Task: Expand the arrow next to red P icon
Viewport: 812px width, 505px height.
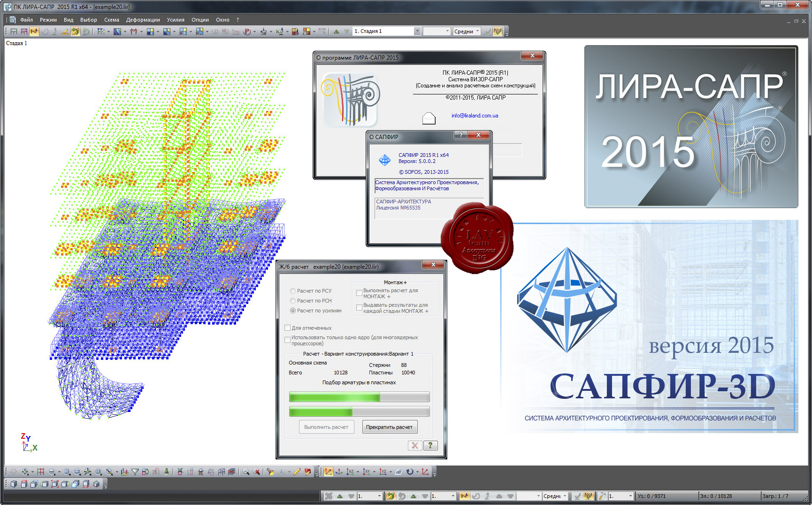Action: [x=255, y=31]
